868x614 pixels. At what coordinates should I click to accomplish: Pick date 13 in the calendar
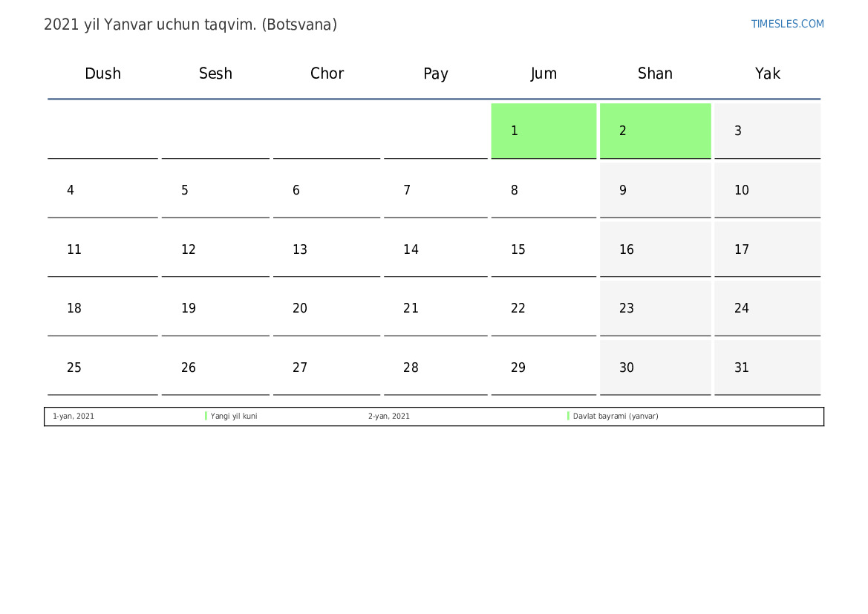click(326, 249)
